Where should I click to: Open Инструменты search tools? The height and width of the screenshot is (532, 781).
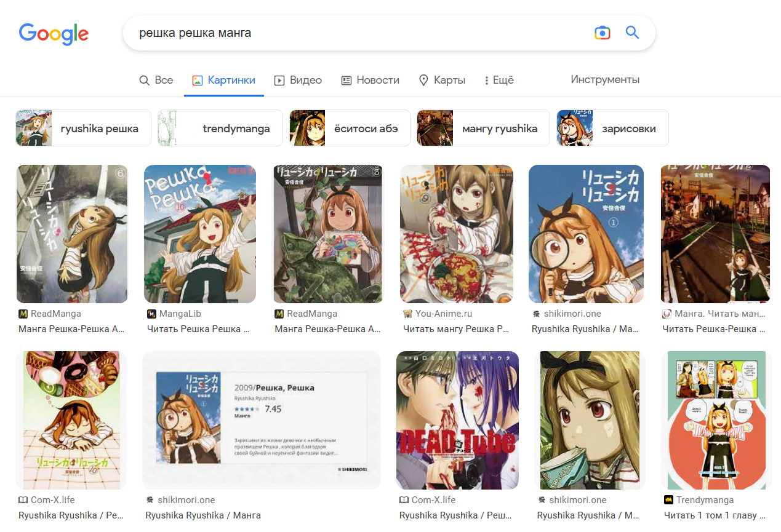605,79
